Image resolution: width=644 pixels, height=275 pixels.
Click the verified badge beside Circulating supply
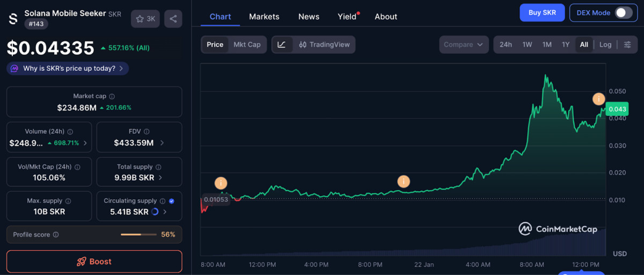pyautogui.click(x=172, y=201)
